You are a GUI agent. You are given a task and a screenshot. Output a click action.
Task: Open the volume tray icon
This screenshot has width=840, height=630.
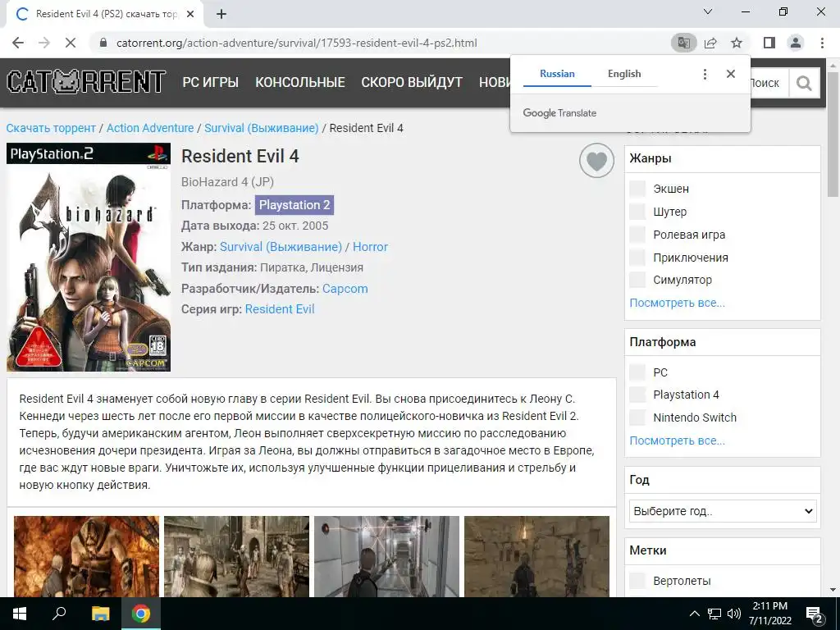coord(734,614)
